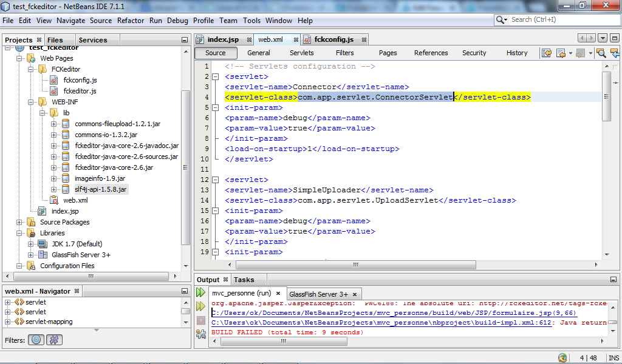Collapse the WEB-INF folder

[30, 102]
